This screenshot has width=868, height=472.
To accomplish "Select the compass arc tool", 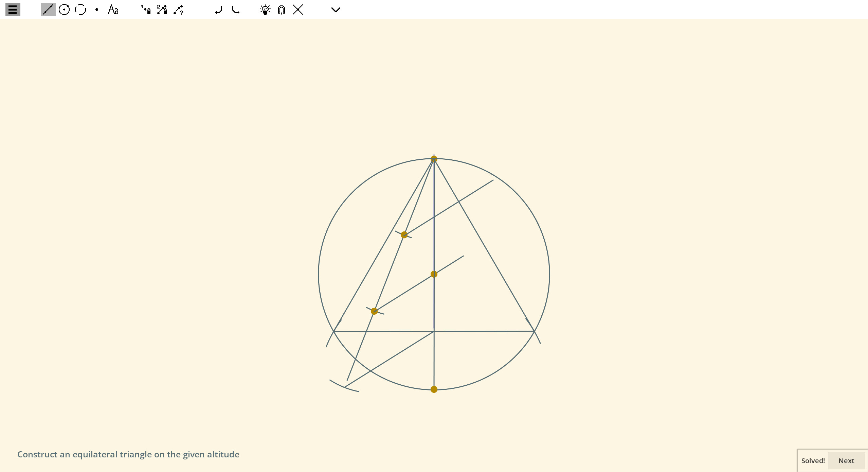I will 80,10.
